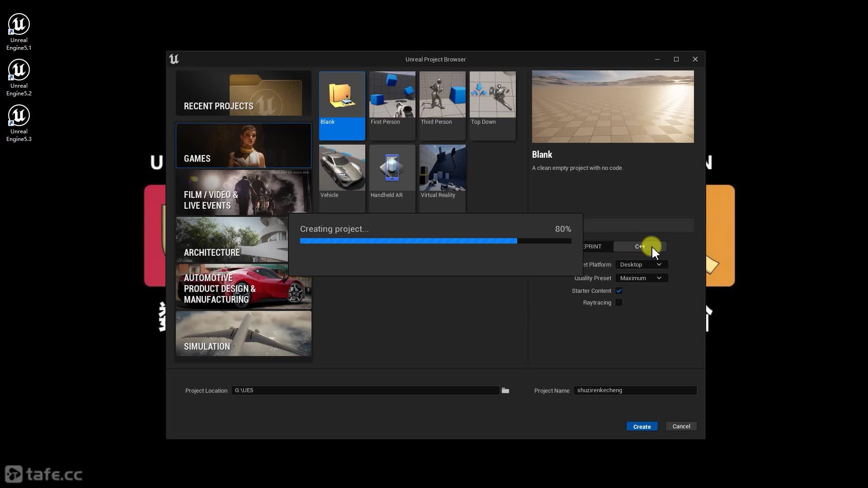Open Unreal Engine 5.1 desktop shortcut

pyautogui.click(x=19, y=32)
